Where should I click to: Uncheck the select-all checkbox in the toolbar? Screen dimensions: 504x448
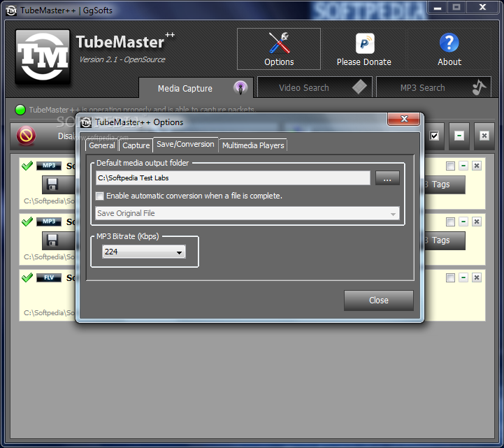[x=434, y=136]
